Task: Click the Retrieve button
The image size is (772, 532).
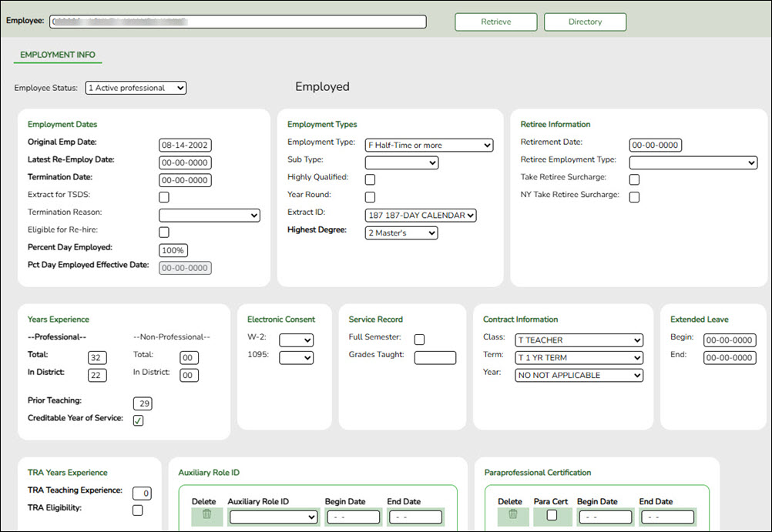Action: [x=495, y=22]
